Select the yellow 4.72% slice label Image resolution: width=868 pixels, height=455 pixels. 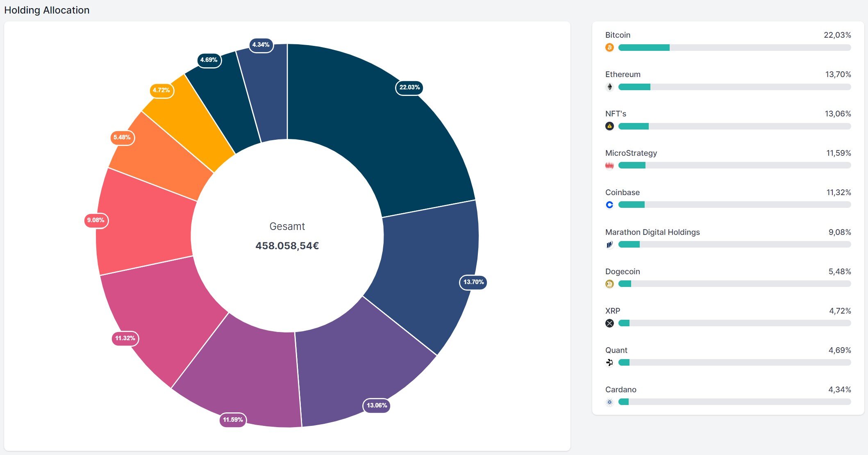pyautogui.click(x=161, y=90)
